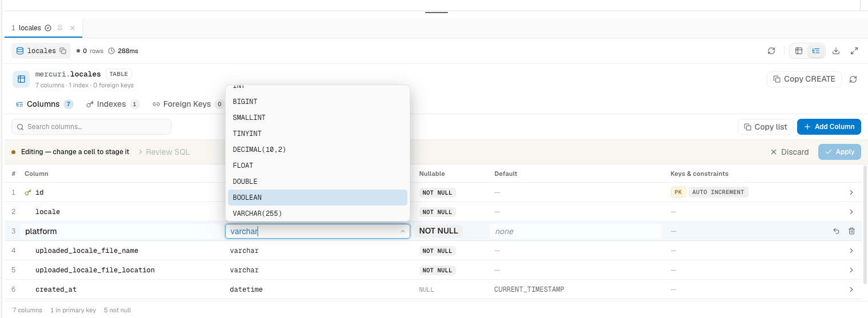Click the Default column header
The width and height of the screenshot is (868, 318).
pos(506,174)
